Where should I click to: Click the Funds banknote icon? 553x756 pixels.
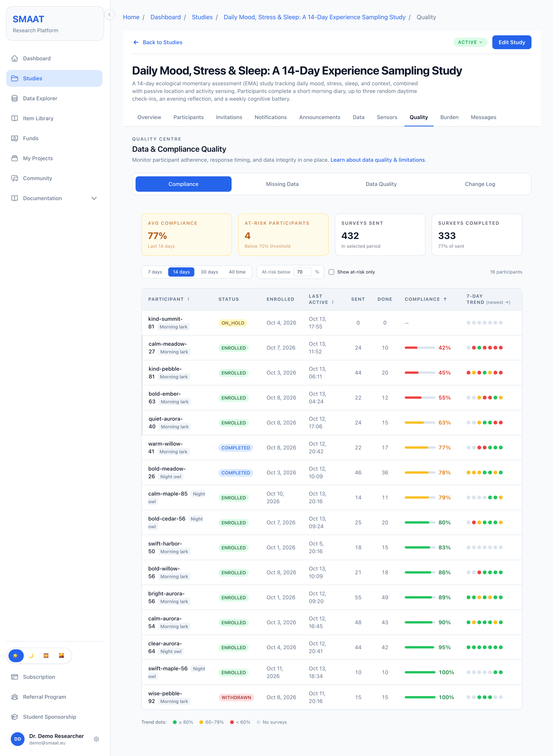tap(14, 138)
